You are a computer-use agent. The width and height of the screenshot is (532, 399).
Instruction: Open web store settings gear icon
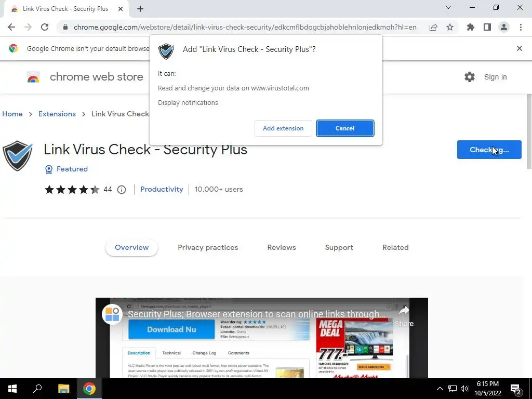coord(470,77)
